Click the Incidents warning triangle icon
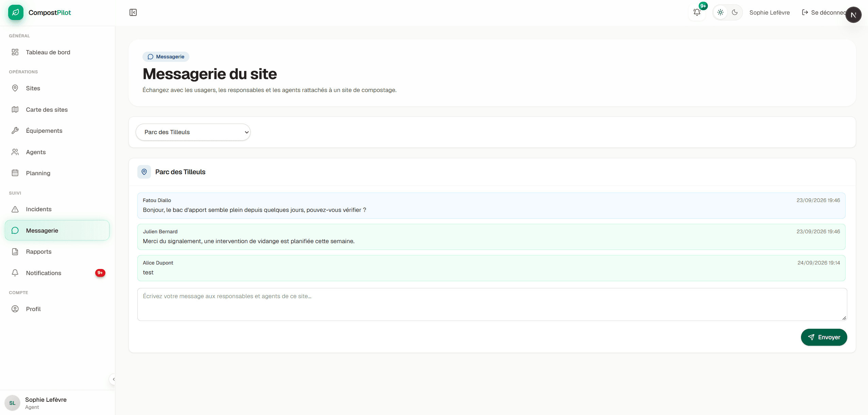This screenshot has height=415, width=868. pyautogui.click(x=15, y=209)
